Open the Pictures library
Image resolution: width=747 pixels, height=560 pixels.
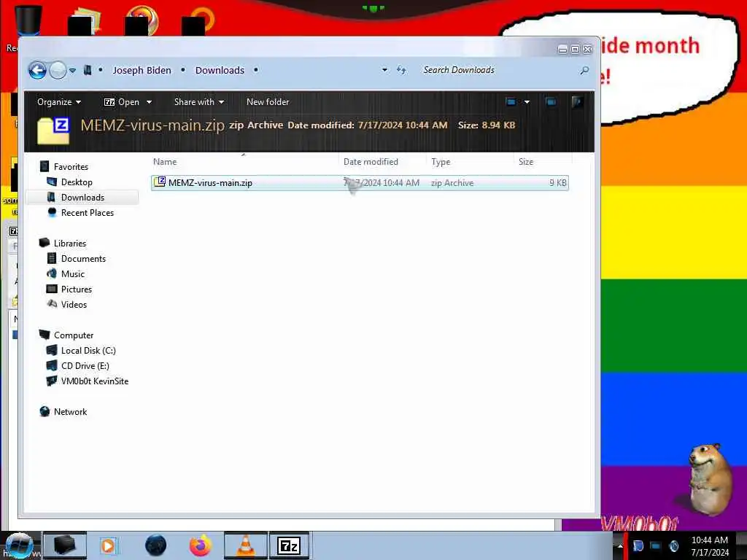click(x=76, y=289)
